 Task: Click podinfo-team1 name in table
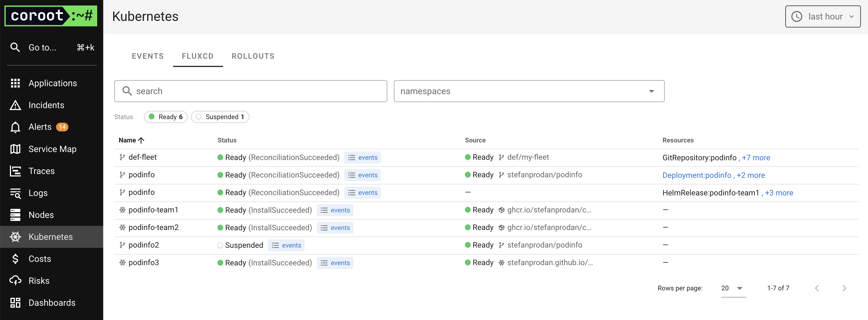153,210
